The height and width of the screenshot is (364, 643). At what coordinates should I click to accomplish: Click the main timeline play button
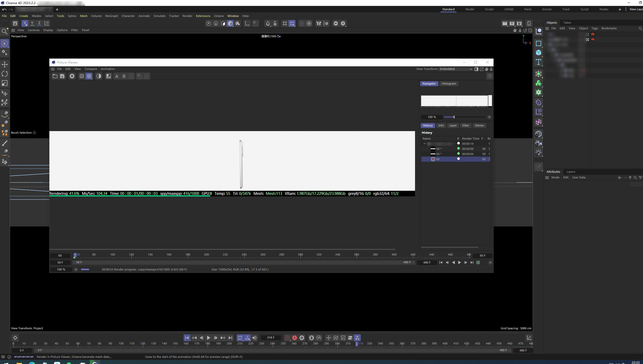coord(208,338)
